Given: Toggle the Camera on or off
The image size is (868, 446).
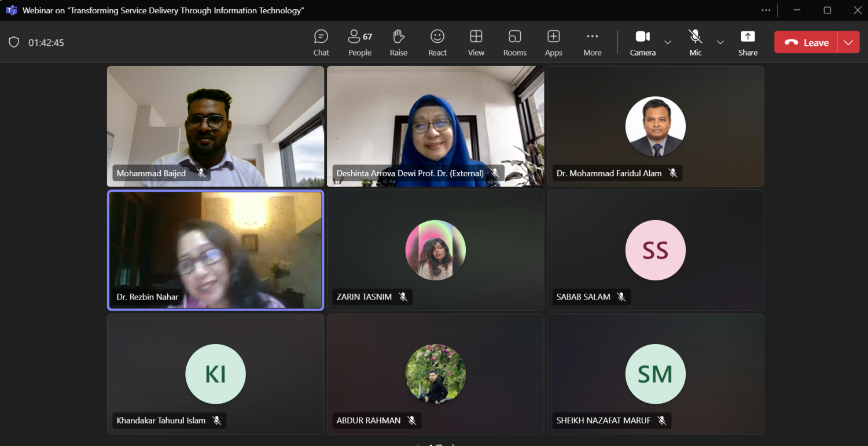Looking at the screenshot, I should point(642,43).
